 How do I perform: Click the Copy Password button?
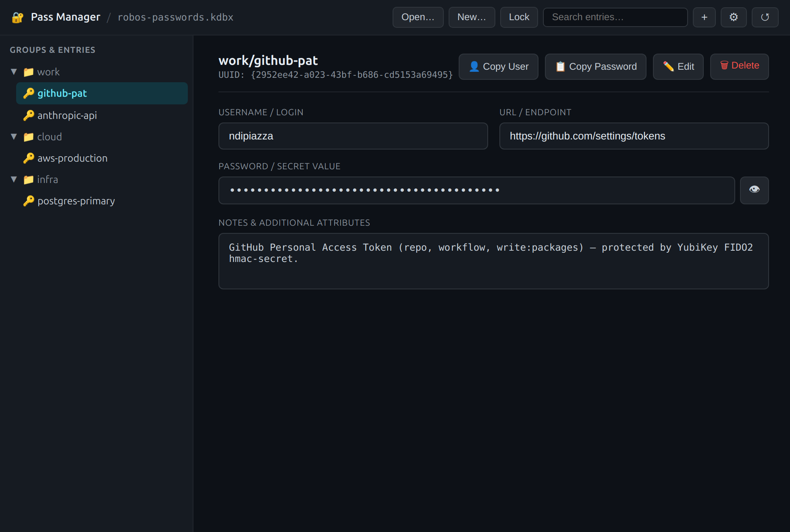coord(596,67)
